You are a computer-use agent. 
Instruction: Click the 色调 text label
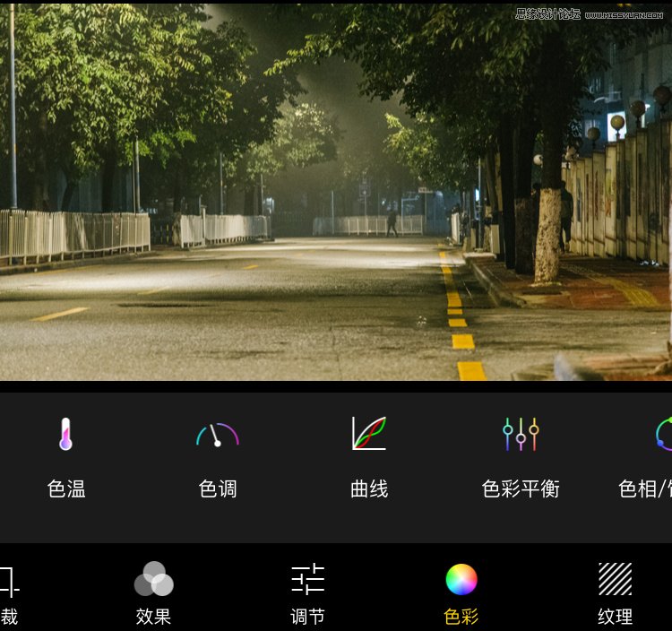217,488
